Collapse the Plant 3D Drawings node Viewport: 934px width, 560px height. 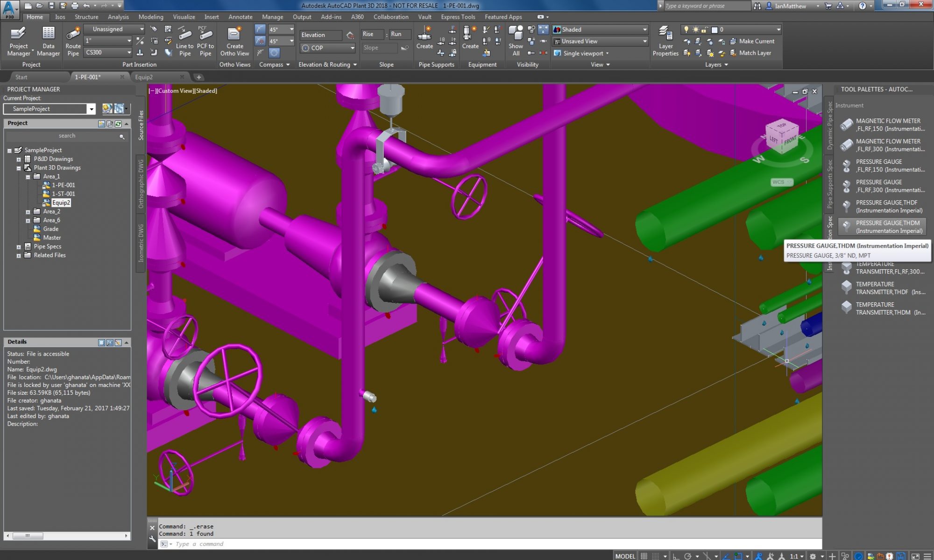[19, 168]
